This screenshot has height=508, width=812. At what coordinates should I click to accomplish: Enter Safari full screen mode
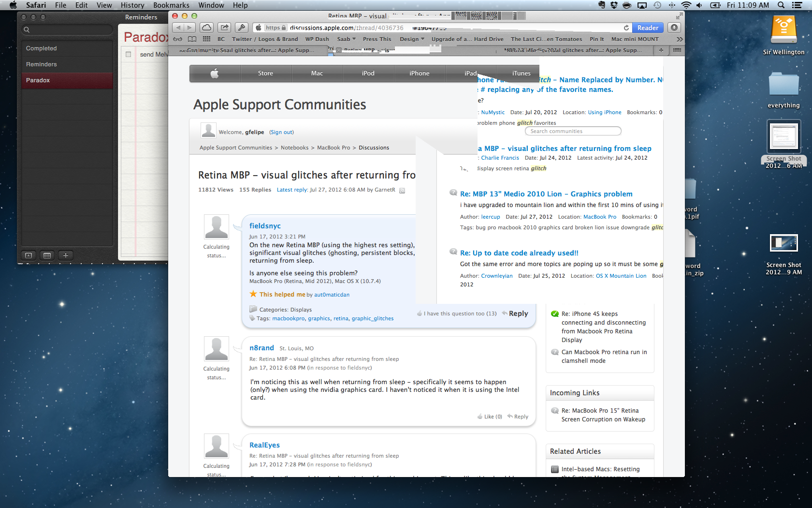(679, 16)
